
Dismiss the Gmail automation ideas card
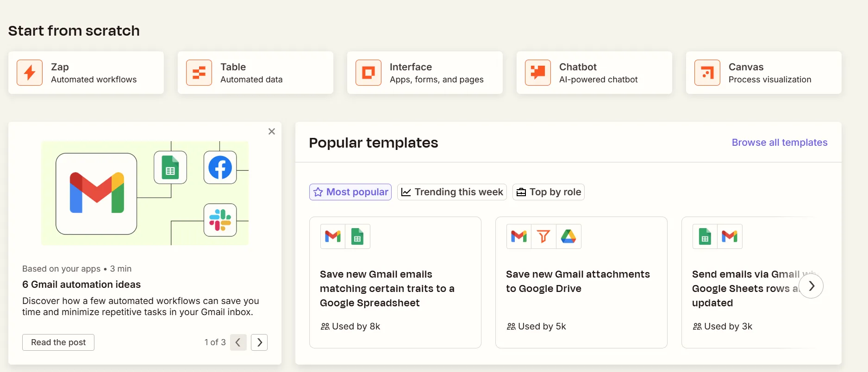(x=272, y=131)
